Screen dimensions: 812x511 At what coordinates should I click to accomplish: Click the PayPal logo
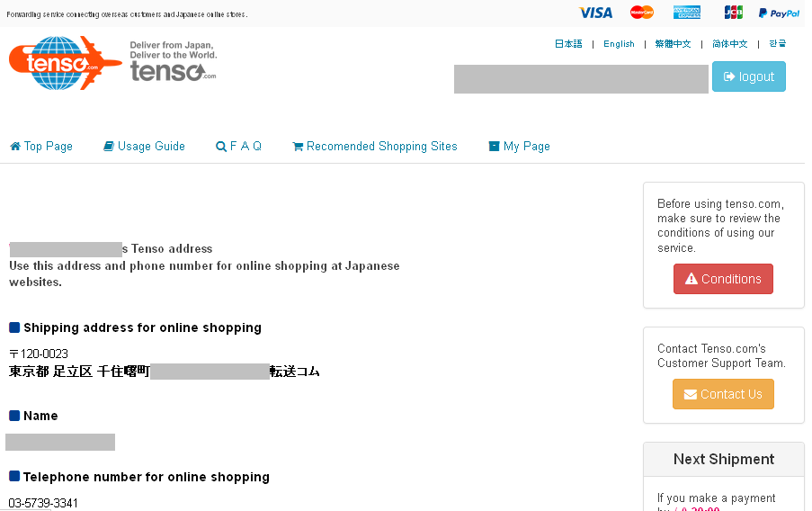tap(779, 13)
